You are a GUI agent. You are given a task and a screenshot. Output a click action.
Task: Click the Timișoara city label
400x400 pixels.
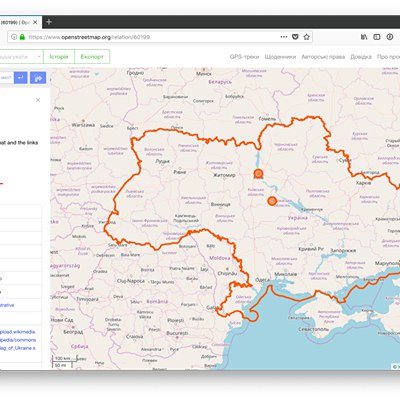87,299
